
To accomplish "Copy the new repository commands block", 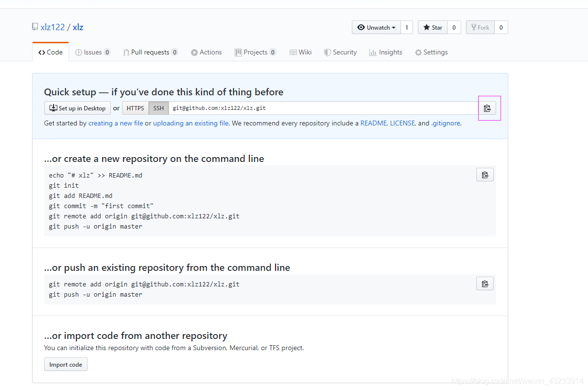I will (485, 175).
